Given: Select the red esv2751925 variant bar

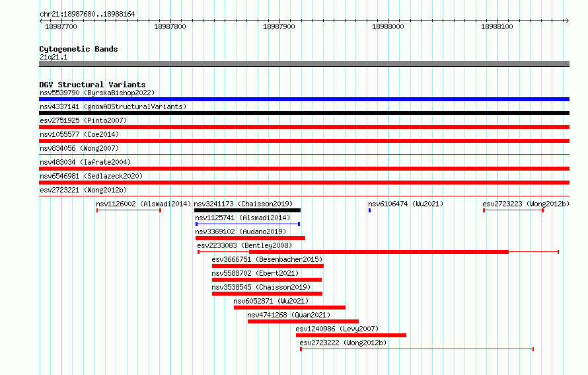Looking at the screenshot, I should click(304, 127).
